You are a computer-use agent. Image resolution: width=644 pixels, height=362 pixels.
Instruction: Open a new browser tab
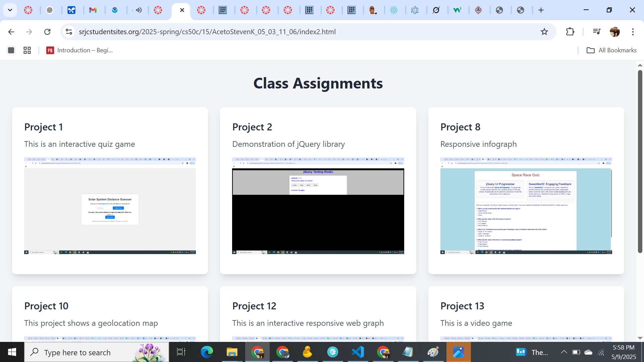pos(541,10)
